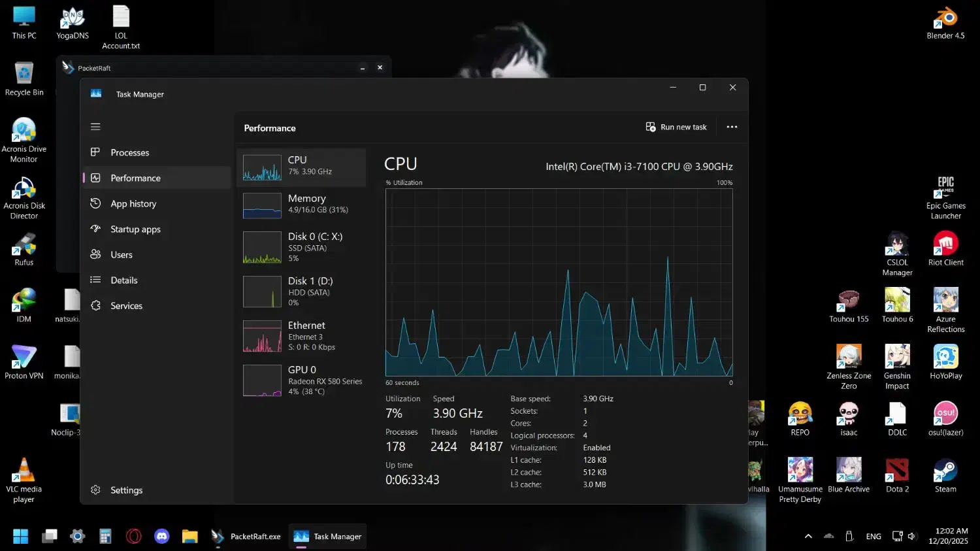Click the CPU utilization graph
Screen dimensions: 980x551
(559, 282)
